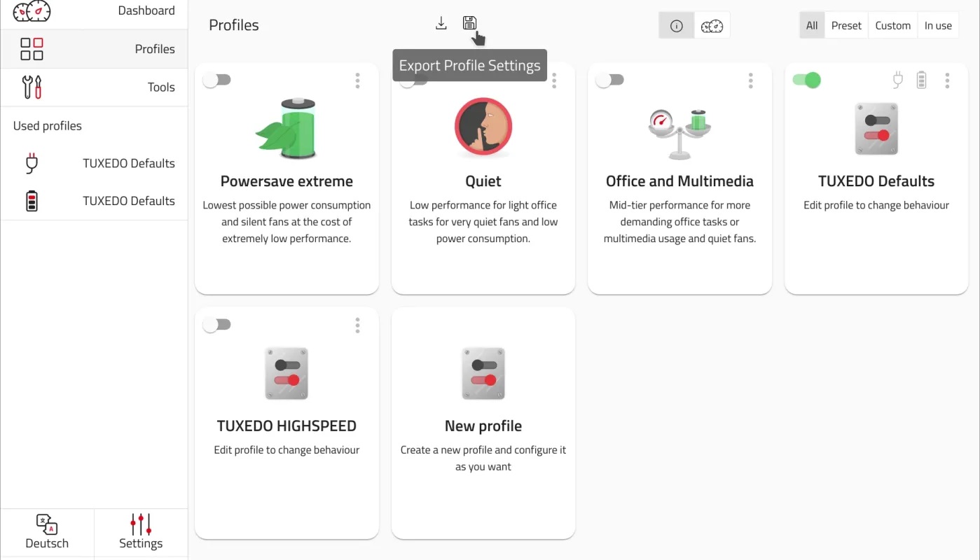
Task: Click the import profile download icon
Action: point(441,24)
